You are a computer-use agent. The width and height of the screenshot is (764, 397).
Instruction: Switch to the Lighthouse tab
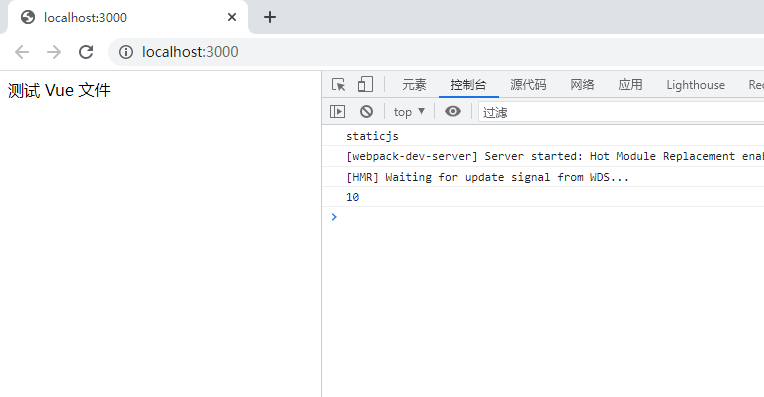pyautogui.click(x=695, y=85)
